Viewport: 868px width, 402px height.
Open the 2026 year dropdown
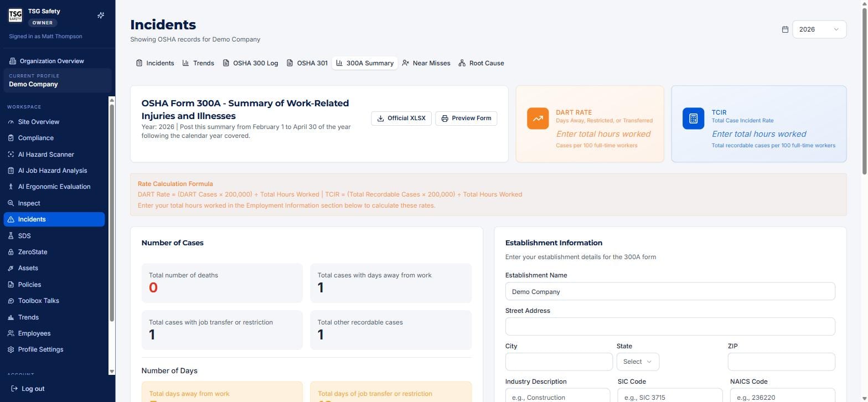pos(819,29)
